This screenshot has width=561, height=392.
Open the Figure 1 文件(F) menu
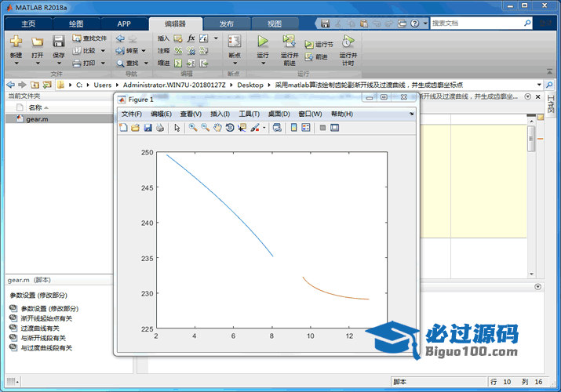tap(132, 114)
